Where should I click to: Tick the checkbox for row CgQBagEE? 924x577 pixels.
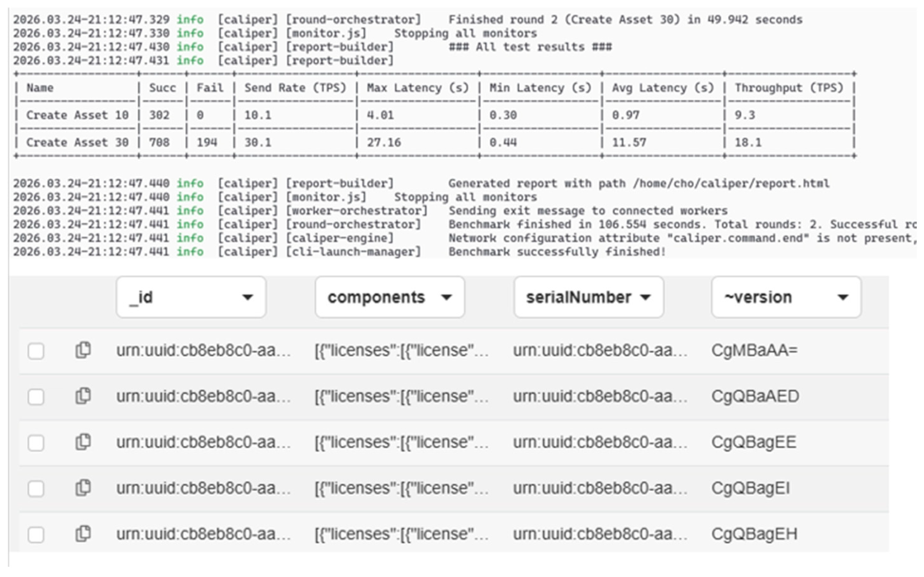[36, 443]
